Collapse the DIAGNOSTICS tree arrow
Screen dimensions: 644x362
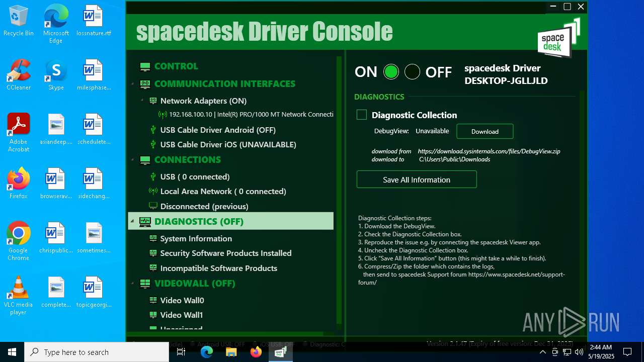pyautogui.click(x=133, y=222)
